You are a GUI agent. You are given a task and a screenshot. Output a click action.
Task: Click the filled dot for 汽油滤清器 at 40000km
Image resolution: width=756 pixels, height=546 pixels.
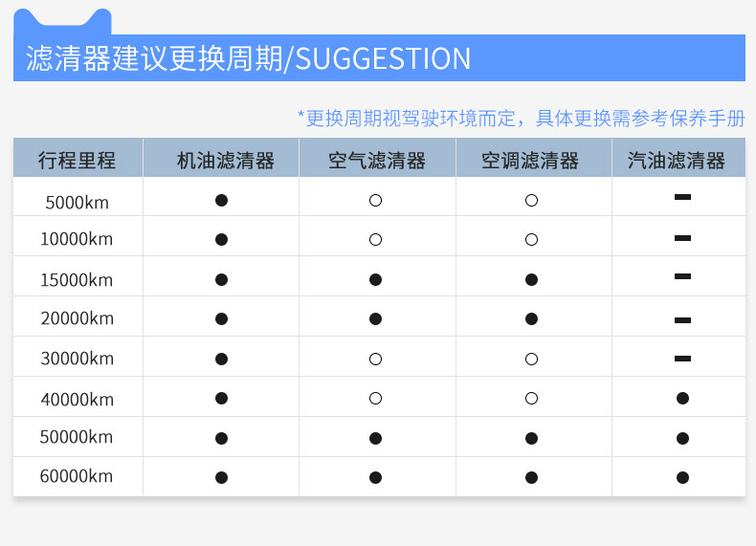point(682,398)
